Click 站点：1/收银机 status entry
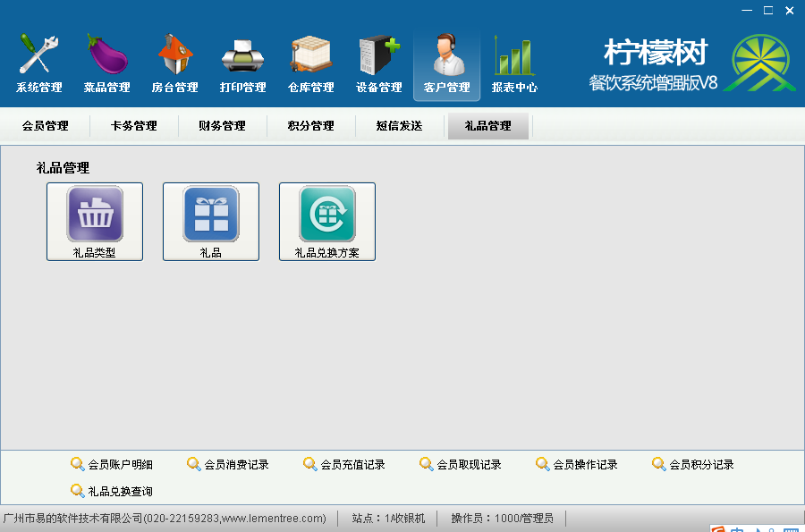 [x=389, y=519]
